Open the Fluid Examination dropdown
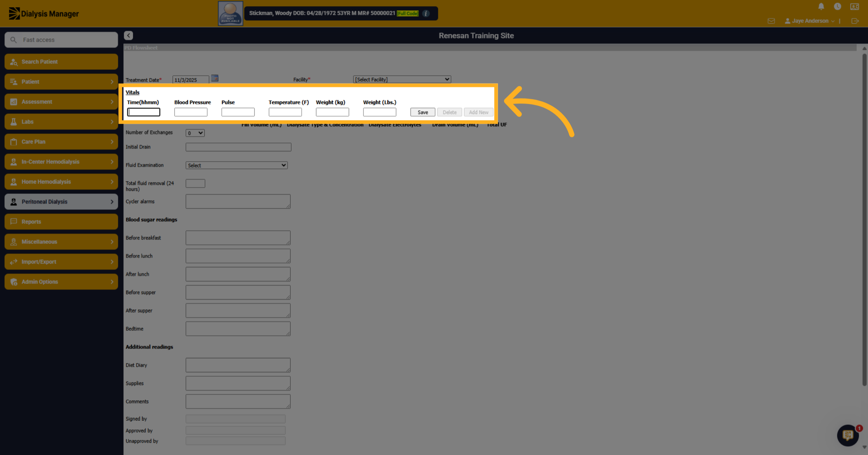Viewport: 868px width, 455px height. point(237,165)
